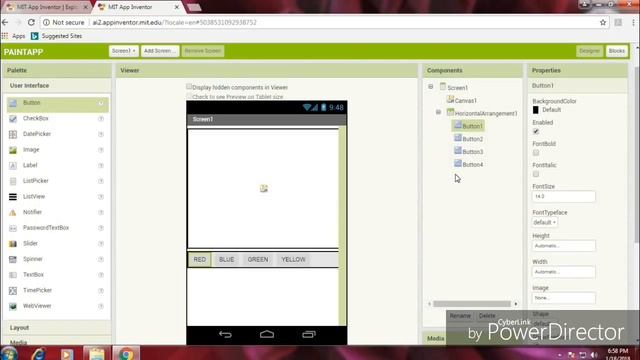Open help for CheckBox component
Screen dimensions: 640x360
(101, 119)
